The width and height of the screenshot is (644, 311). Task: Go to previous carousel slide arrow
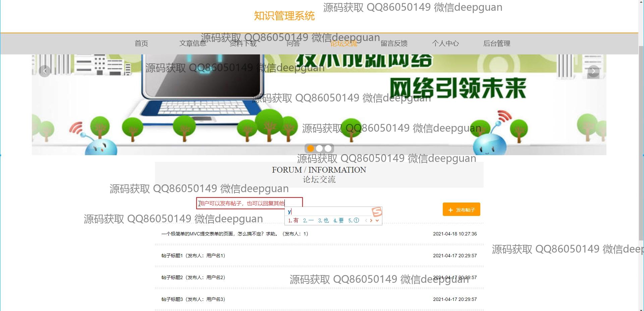45,71
